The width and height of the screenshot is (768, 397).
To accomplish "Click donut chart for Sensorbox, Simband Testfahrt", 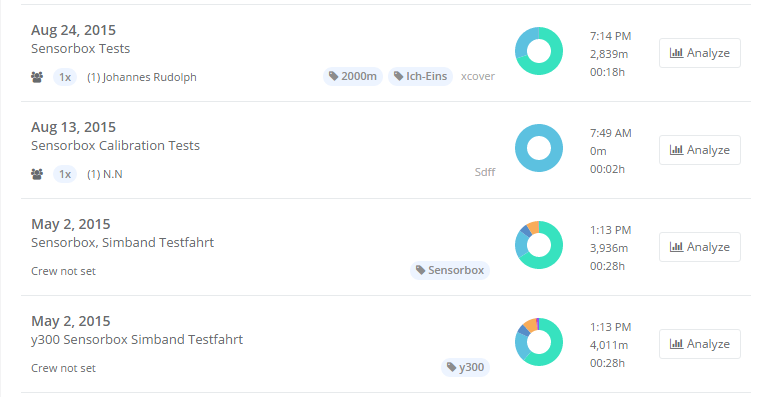I will pos(539,245).
